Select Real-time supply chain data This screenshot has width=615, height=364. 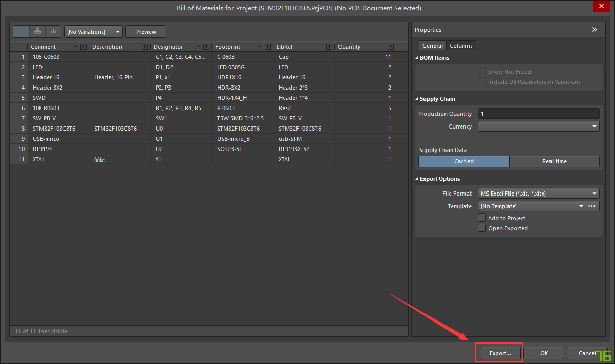(554, 161)
